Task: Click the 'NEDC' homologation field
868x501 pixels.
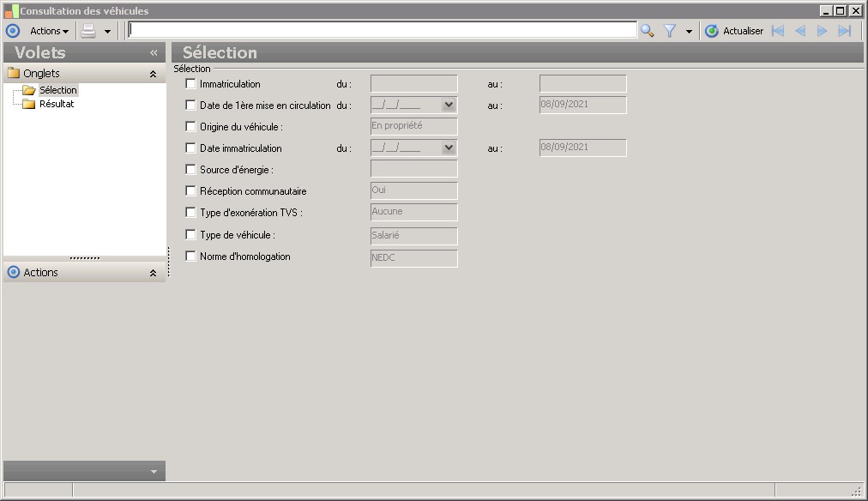Action: [x=414, y=258]
